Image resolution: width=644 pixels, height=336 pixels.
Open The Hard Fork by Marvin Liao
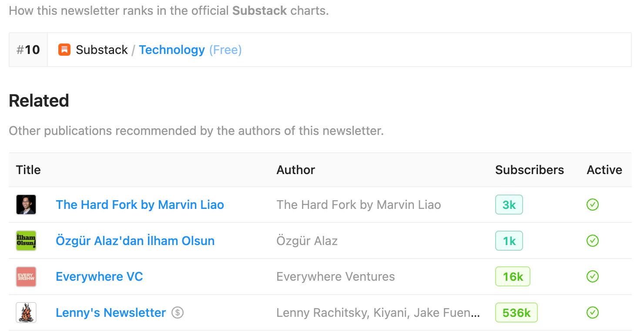pos(140,205)
